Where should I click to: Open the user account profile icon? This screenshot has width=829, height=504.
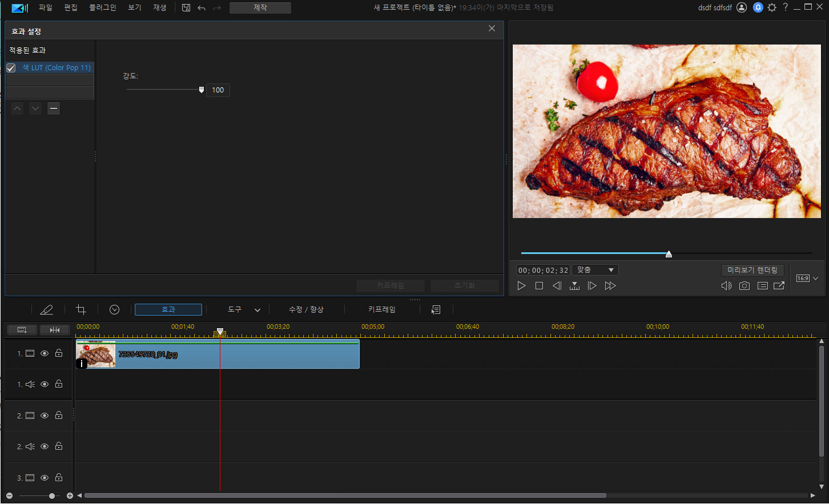pos(742,7)
